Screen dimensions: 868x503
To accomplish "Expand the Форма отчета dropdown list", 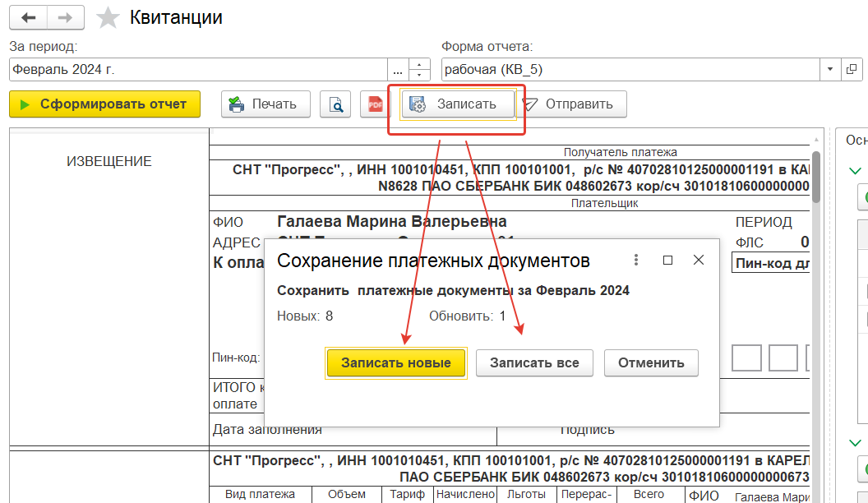I will (830, 69).
